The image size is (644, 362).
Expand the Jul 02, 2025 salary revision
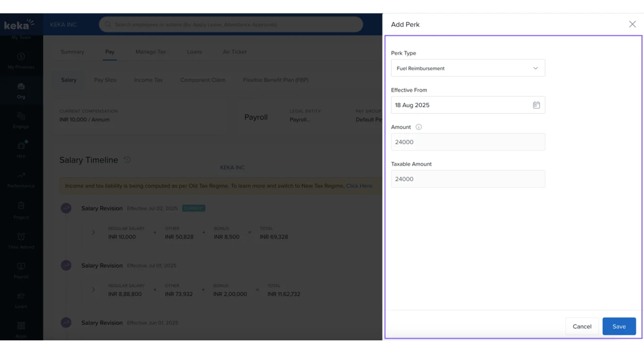93,232
